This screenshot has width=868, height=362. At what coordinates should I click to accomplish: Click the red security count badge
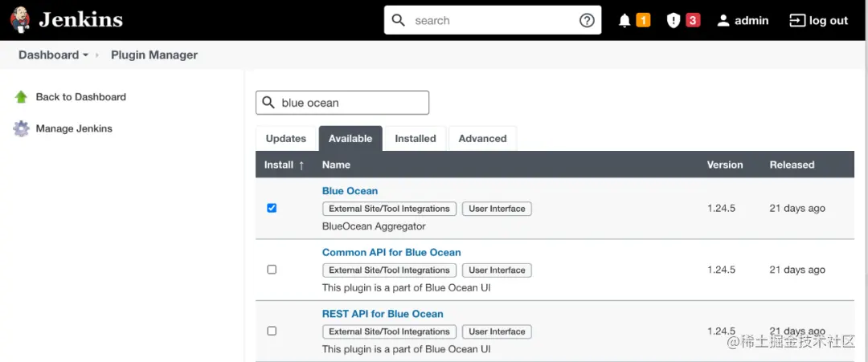693,20
